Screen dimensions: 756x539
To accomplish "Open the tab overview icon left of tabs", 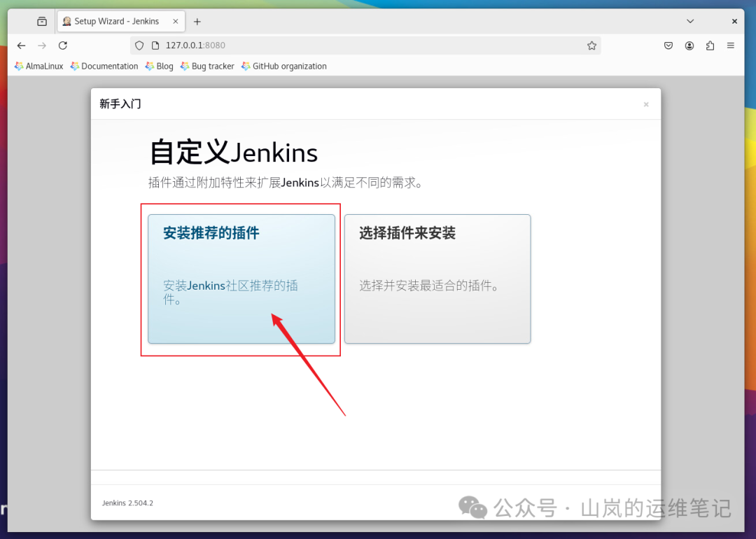I will click(x=41, y=21).
